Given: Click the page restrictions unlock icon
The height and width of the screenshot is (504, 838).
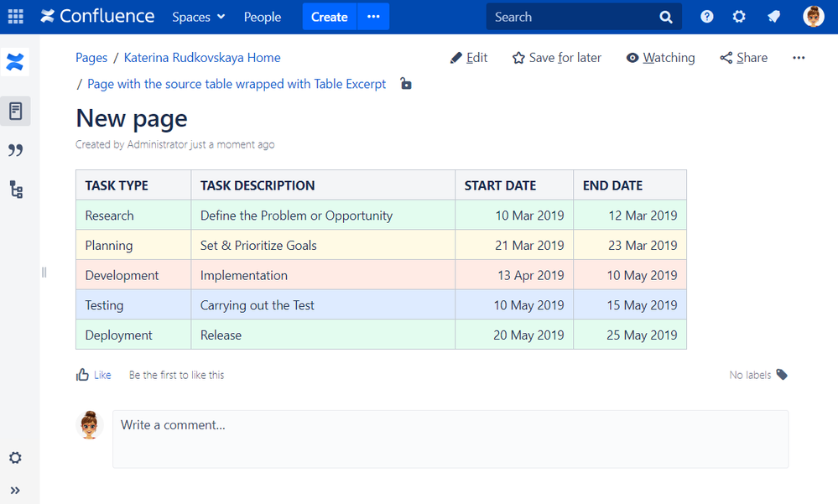Looking at the screenshot, I should [x=406, y=83].
